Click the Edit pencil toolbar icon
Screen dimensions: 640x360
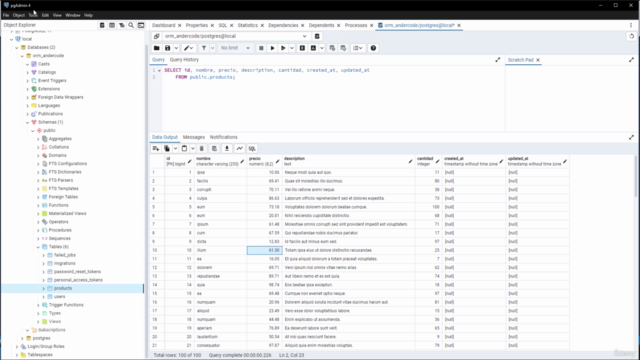pos(188,48)
